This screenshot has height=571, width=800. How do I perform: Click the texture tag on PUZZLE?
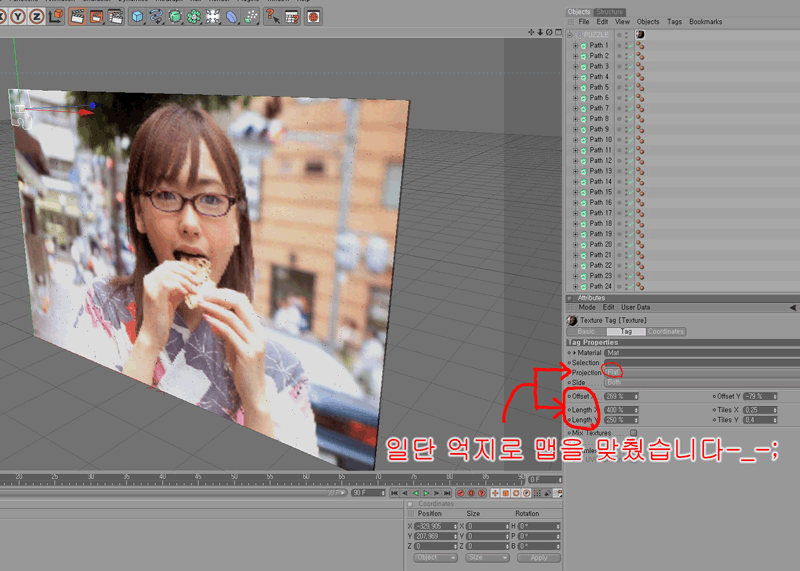pyautogui.click(x=640, y=35)
